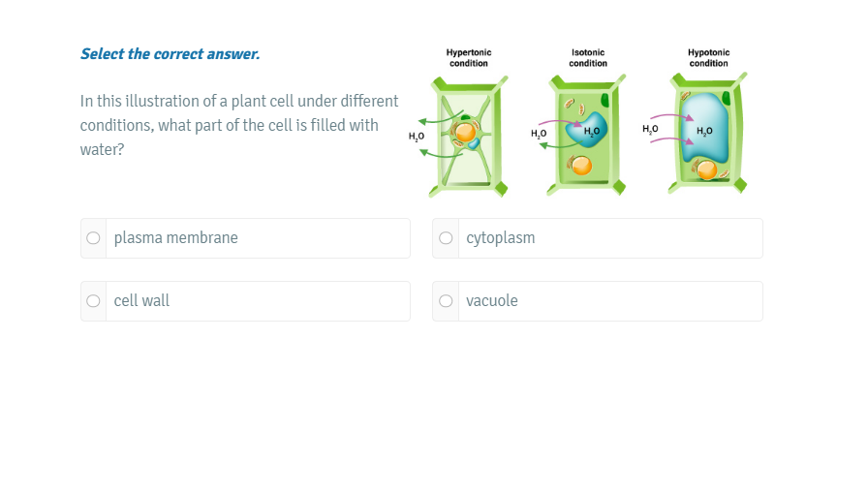Image resolution: width=868 pixels, height=493 pixels.
Task: Click the isotonic condition plant cell image
Action: point(585,134)
